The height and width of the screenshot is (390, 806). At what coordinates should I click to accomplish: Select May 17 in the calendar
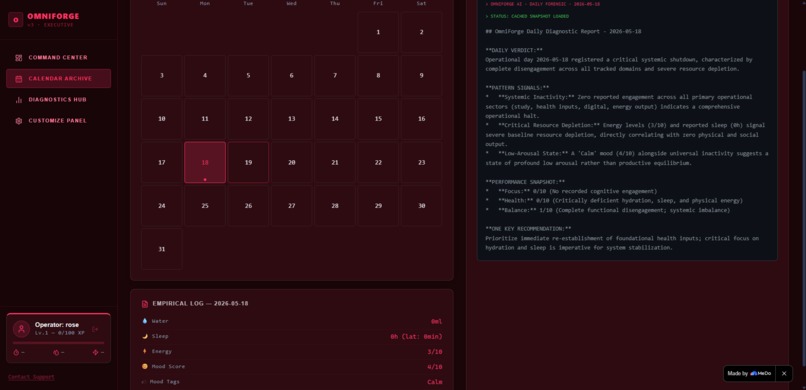pyautogui.click(x=162, y=162)
